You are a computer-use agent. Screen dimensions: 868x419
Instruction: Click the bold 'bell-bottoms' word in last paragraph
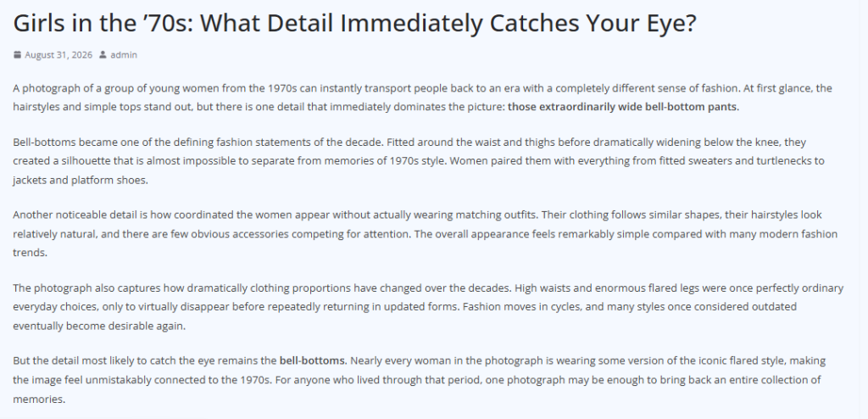point(312,360)
